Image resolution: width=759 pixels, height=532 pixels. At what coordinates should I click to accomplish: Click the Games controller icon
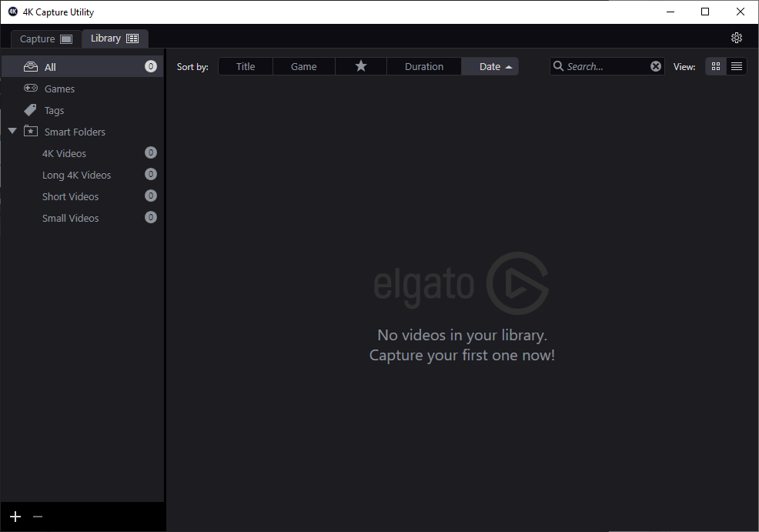tap(31, 88)
